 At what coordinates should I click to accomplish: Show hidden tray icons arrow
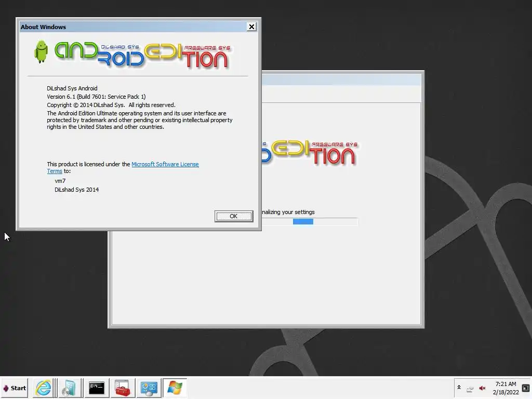click(459, 388)
